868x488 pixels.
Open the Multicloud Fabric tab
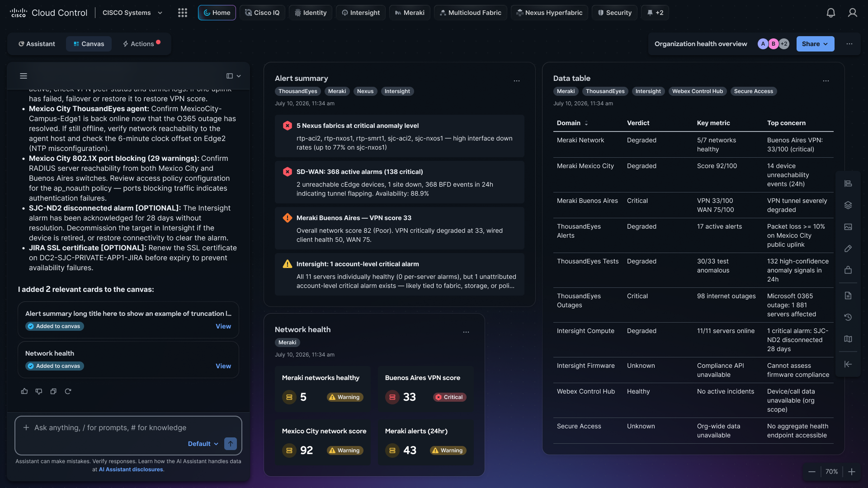point(471,13)
